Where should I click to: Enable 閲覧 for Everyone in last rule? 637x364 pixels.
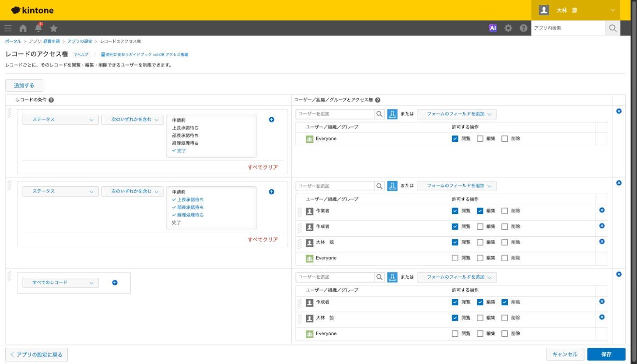pos(455,333)
